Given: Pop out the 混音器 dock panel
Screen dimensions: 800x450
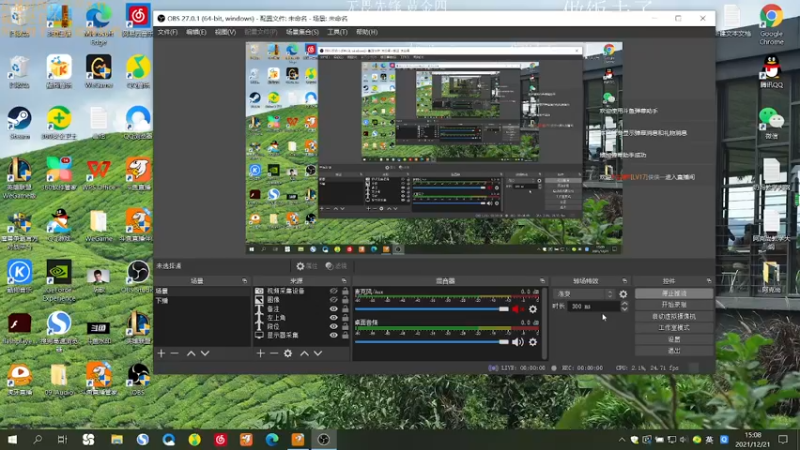Looking at the screenshot, I should (x=542, y=281).
